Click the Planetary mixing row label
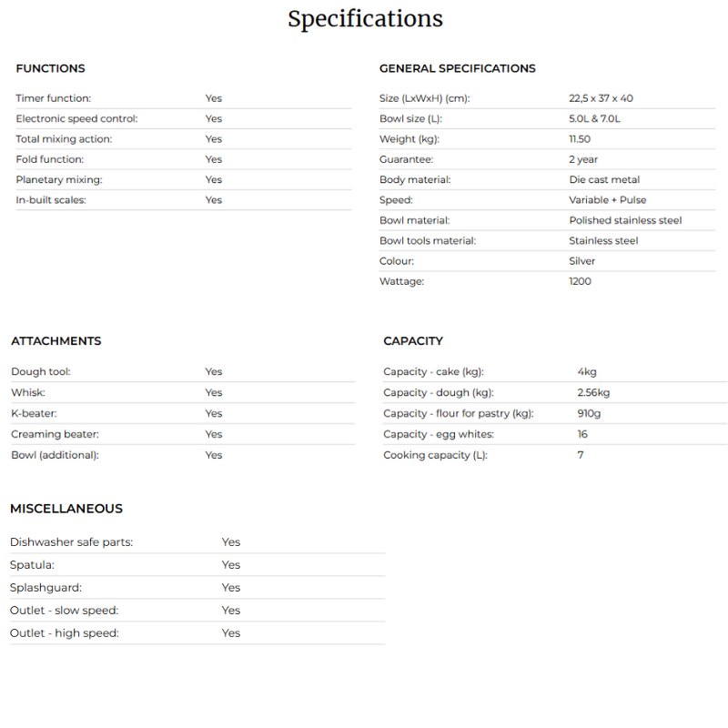Image resolution: width=728 pixels, height=728 pixels. [59, 179]
